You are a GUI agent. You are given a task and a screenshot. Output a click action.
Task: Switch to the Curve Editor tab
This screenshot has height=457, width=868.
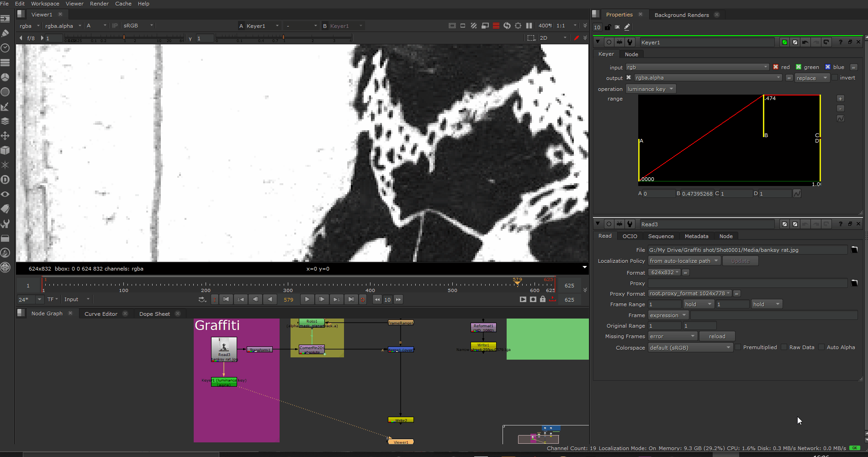pos(101,314)
